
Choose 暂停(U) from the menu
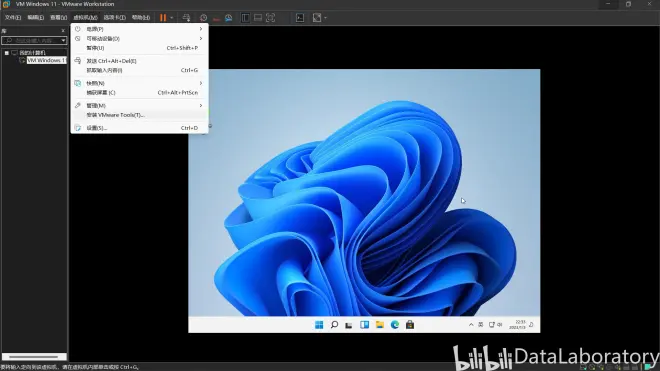coord(139,48)
